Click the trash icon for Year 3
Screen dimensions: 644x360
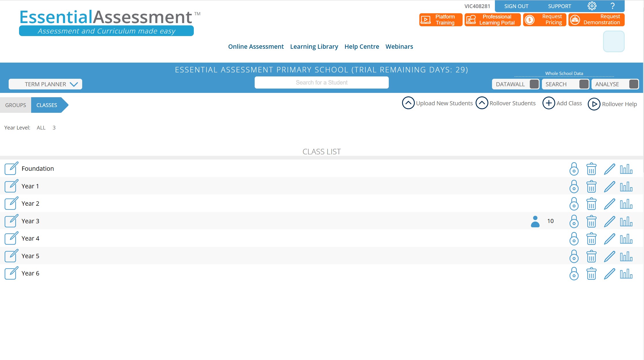pos(591,221)
